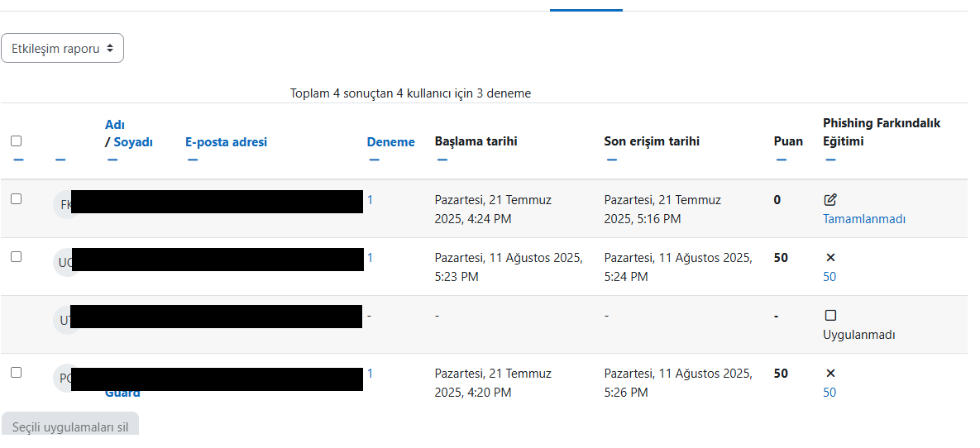The height and width of the screenshot is (448, 980).
Task: Open the Tamamlanmadı status link
Action: (x=863, y=219)
